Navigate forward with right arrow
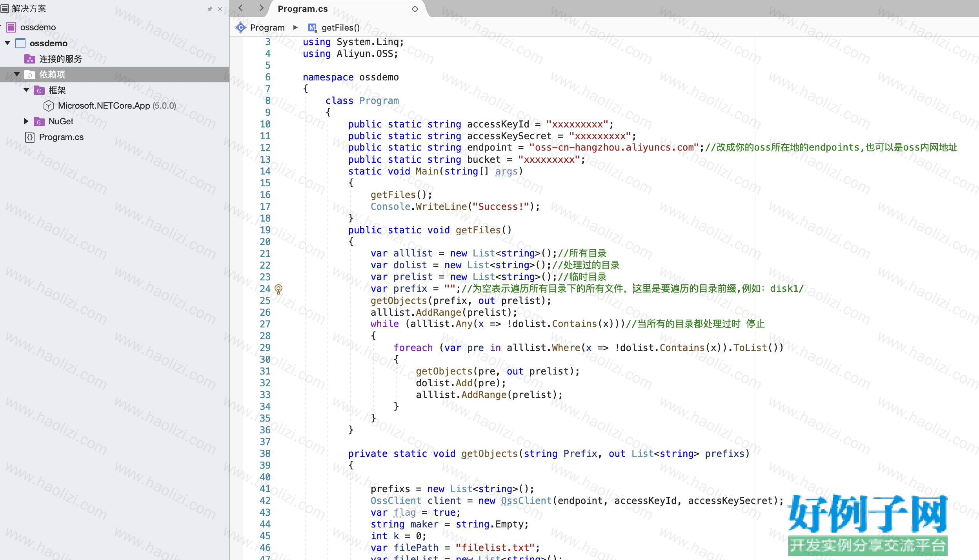The width and height of the screenshot is (979, 560). click(x=261, y=8)
